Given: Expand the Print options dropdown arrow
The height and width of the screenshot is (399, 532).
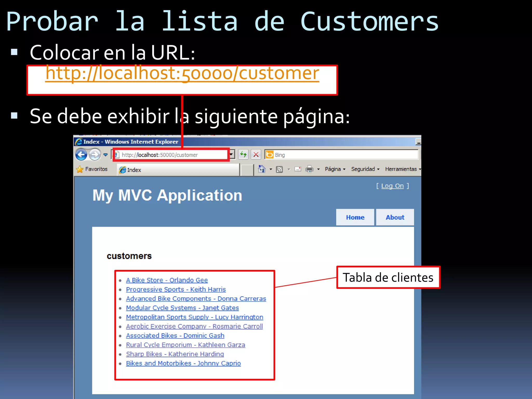Looking at the screenshot, I should [318, 169].
